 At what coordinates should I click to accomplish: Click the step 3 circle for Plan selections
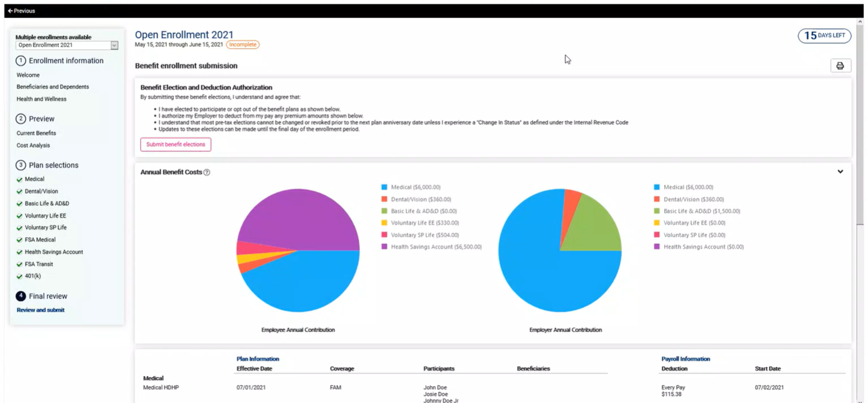[21, 165]
